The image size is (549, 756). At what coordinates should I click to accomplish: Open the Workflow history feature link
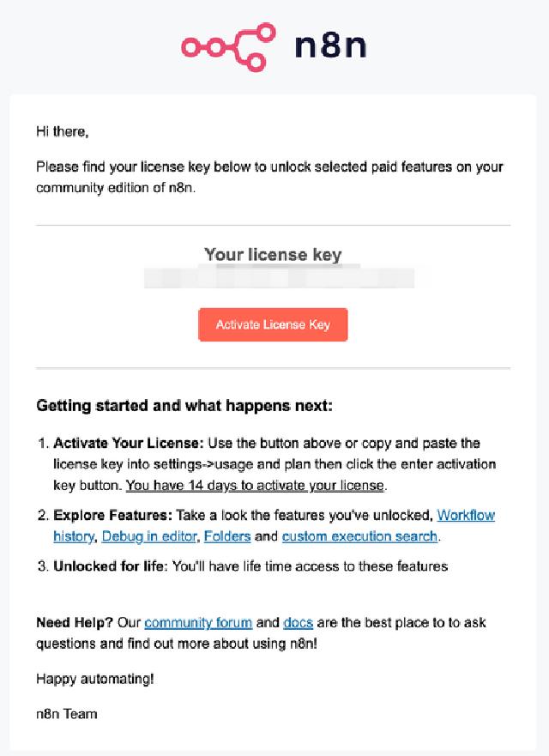pyautogui.click(x=467, y=515)
